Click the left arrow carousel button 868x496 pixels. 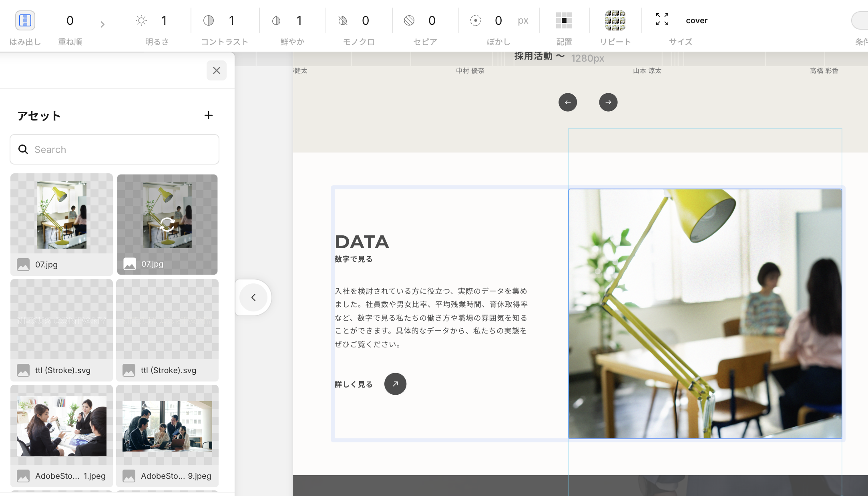click(568, 102)
